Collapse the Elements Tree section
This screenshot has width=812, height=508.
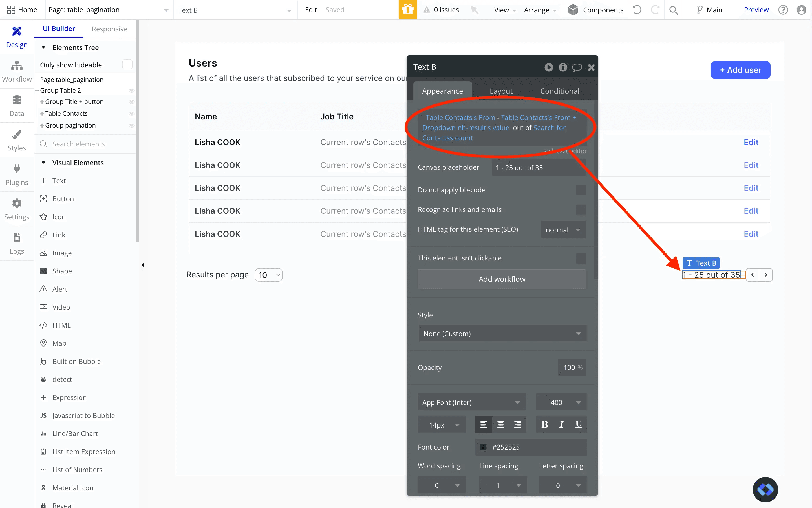(43, 47)
